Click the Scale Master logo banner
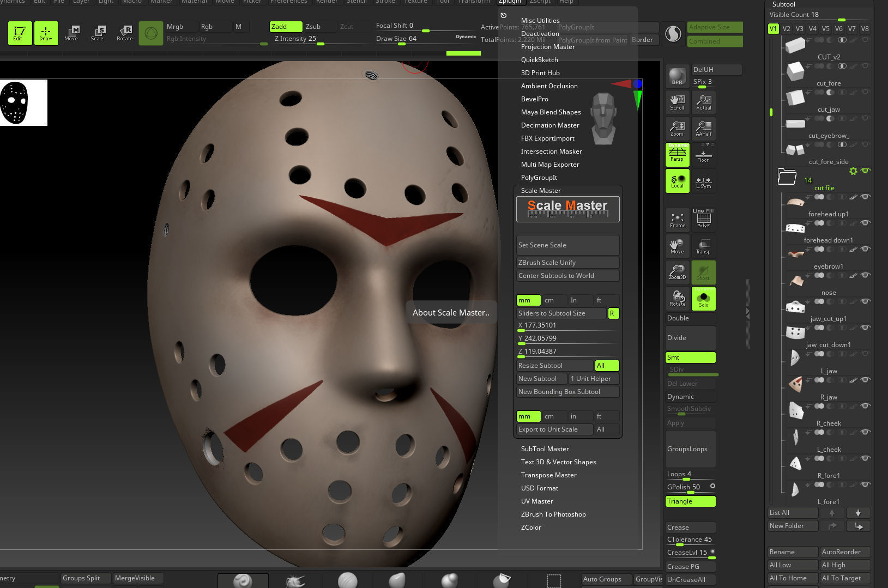The image size is (888, 588). click(567, 209)
